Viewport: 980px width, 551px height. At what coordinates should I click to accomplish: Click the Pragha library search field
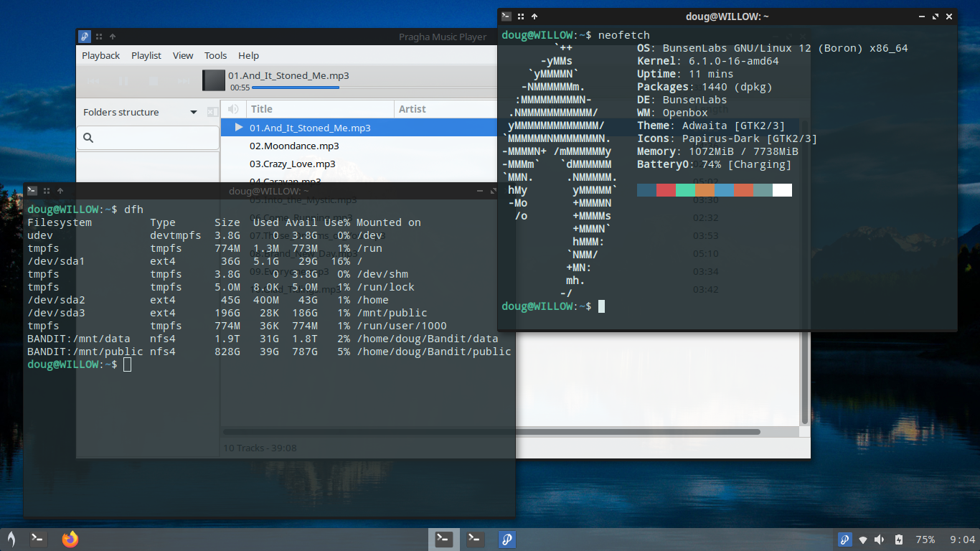(x=148, y=138)
